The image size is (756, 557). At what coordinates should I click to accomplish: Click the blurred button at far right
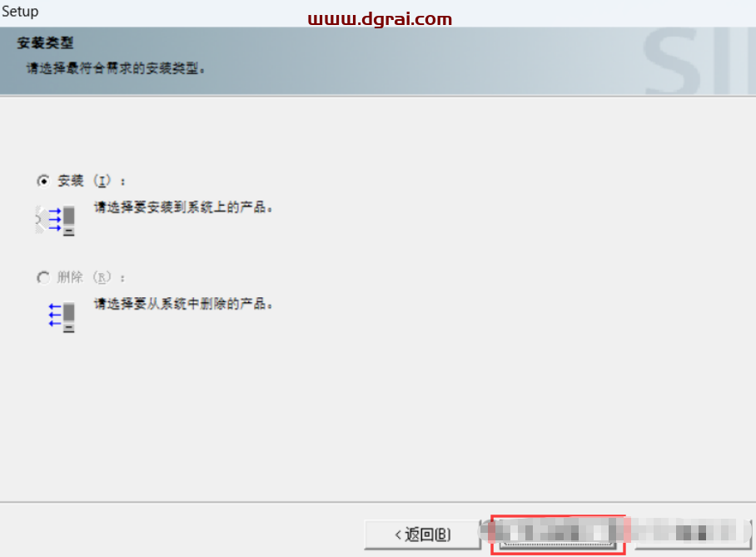click(x=694, y=534)
